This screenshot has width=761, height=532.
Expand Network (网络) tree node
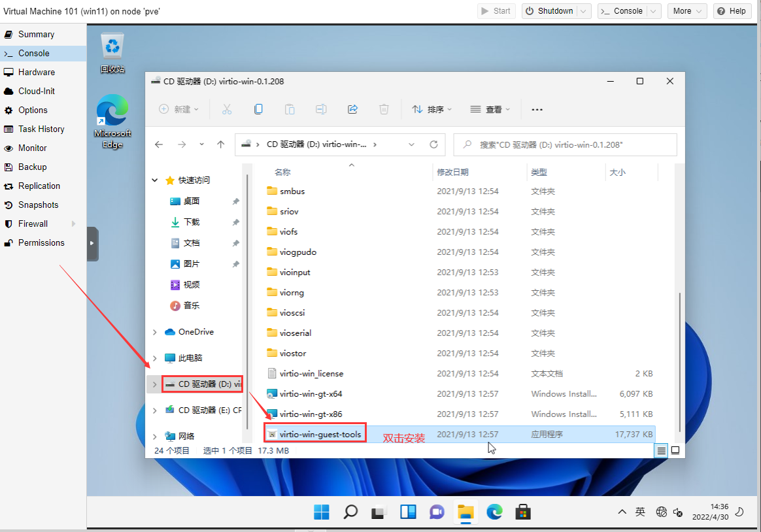pyautogui.click(x=155, y=437)
